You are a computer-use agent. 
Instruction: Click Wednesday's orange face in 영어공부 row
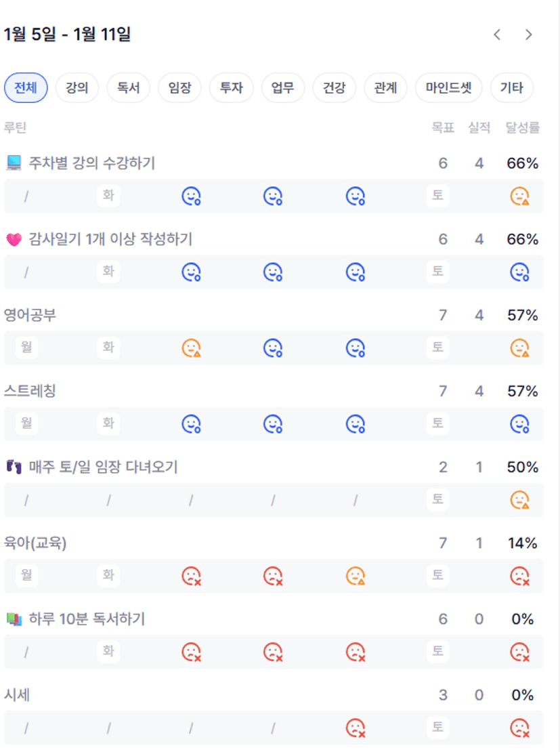point(191,348)
